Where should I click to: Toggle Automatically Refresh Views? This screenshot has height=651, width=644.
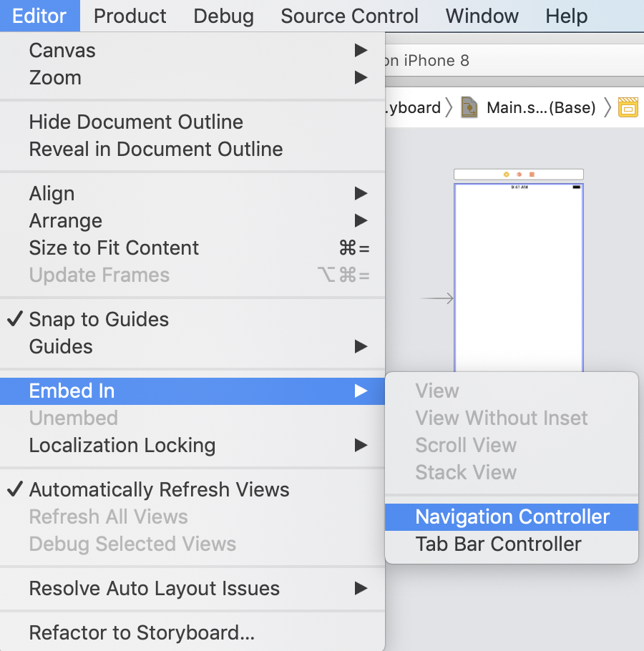pyautogui.click(x=192, y=489)
